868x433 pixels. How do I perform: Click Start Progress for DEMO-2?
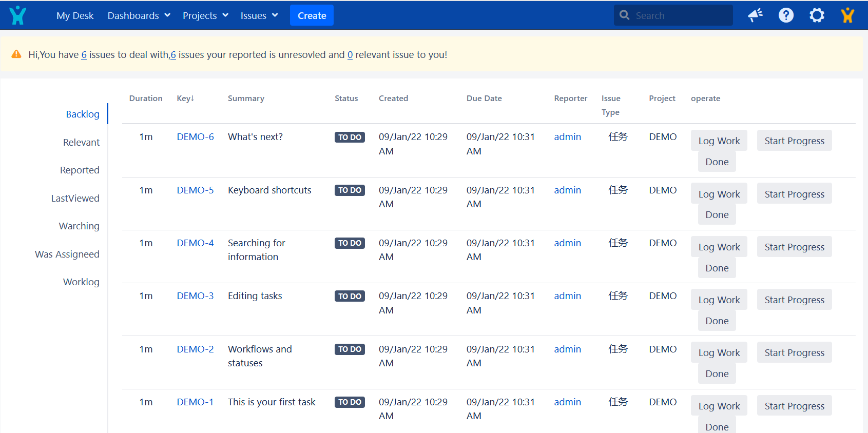(795, 352)
